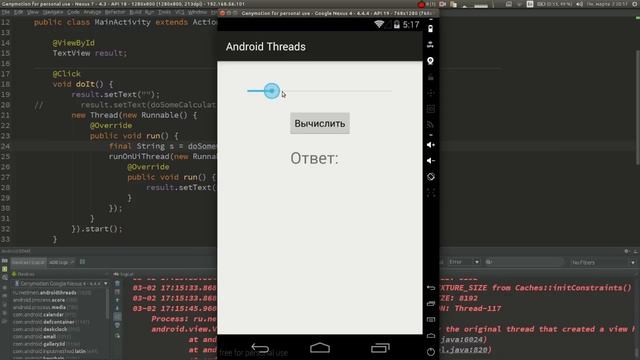Open the Edit menu in IDE
This screenshot has height=360, width=640.
coord(18,12)
